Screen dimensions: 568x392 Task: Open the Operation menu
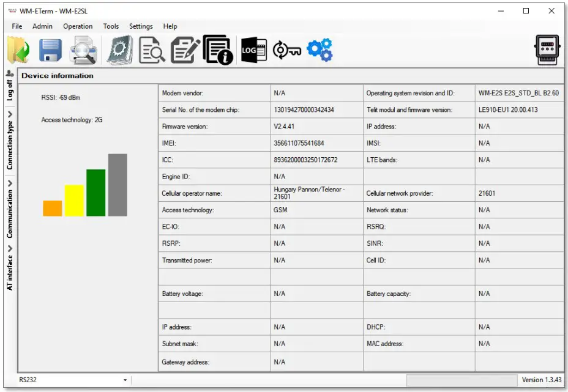click(78, 26)
